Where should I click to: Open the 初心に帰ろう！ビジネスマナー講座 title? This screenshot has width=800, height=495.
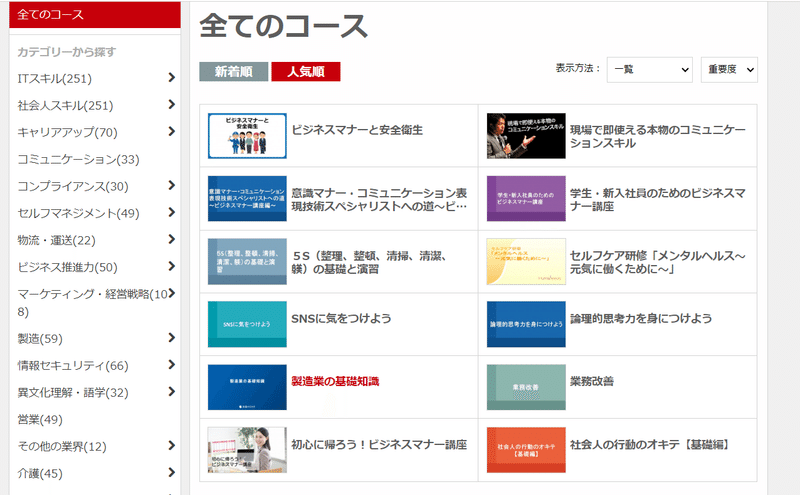tap(379, 444)
